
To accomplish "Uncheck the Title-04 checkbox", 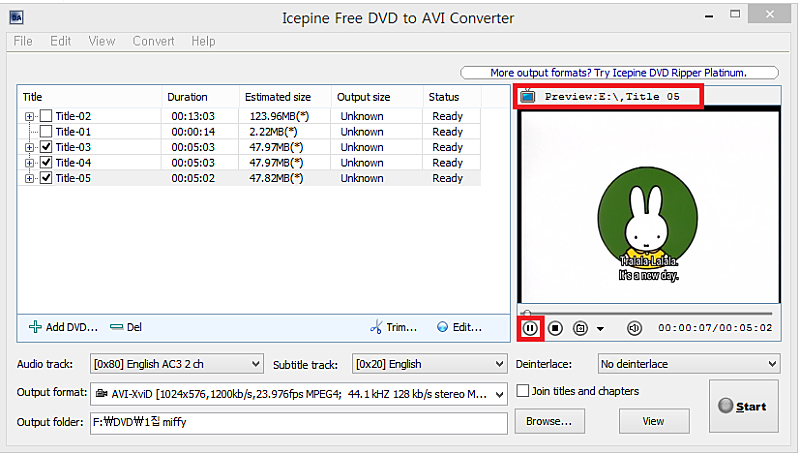I will (46, 162).
